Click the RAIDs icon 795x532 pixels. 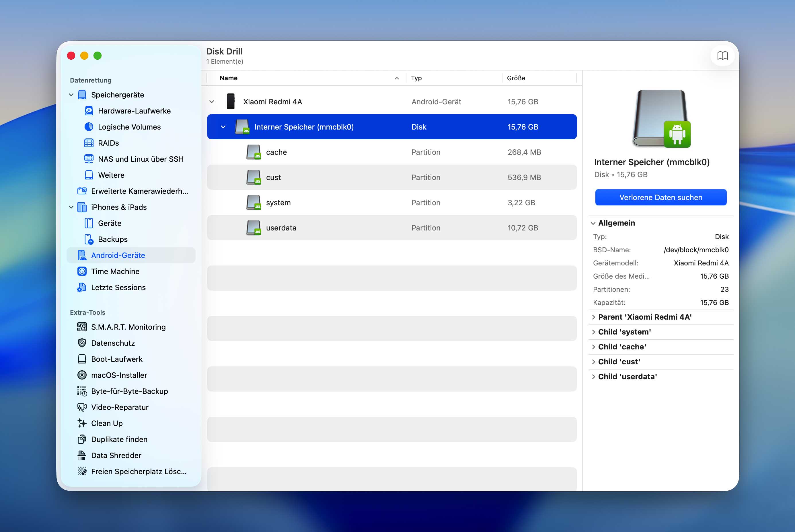89,143
